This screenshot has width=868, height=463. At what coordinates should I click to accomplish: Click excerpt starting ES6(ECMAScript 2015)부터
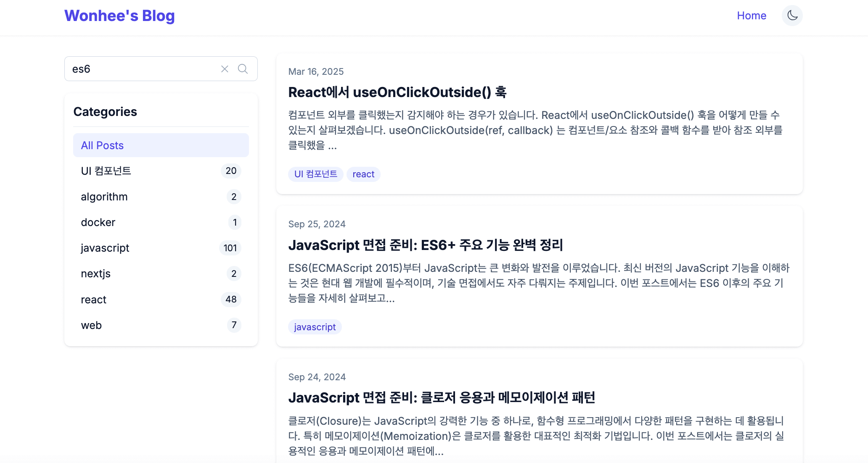coord(539,283)
